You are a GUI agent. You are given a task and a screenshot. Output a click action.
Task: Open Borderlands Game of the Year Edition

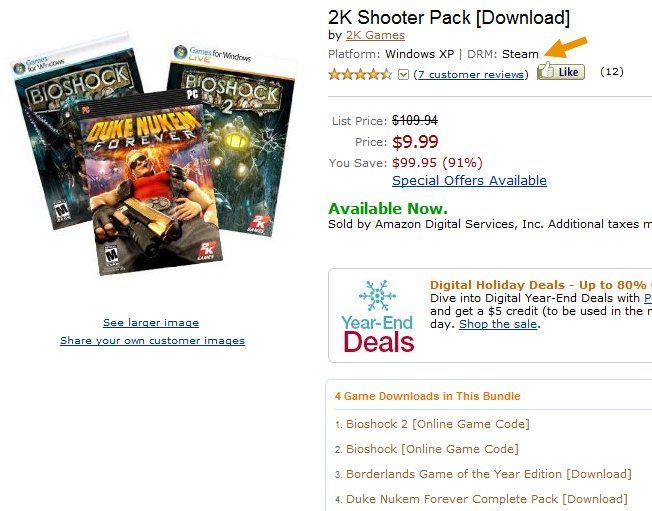[489, 474]
